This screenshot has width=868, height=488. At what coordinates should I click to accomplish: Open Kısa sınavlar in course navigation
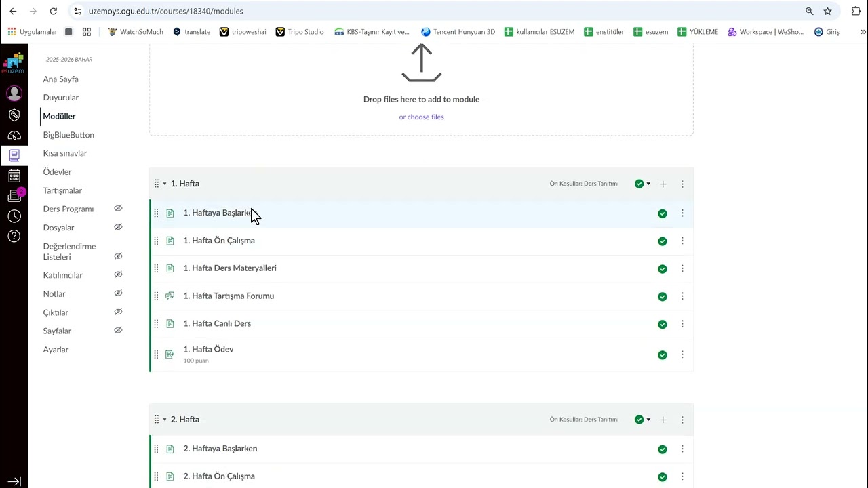tap(65, 153)
